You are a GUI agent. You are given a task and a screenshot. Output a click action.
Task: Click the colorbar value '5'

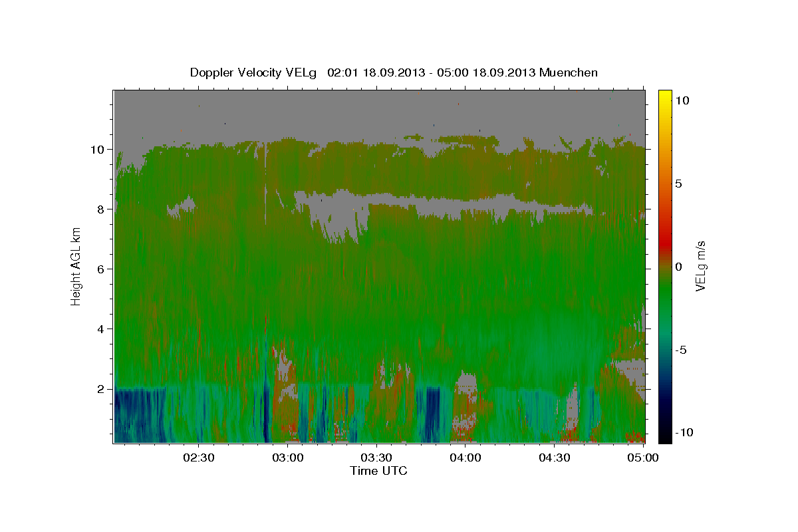click(x=679, y=184)
